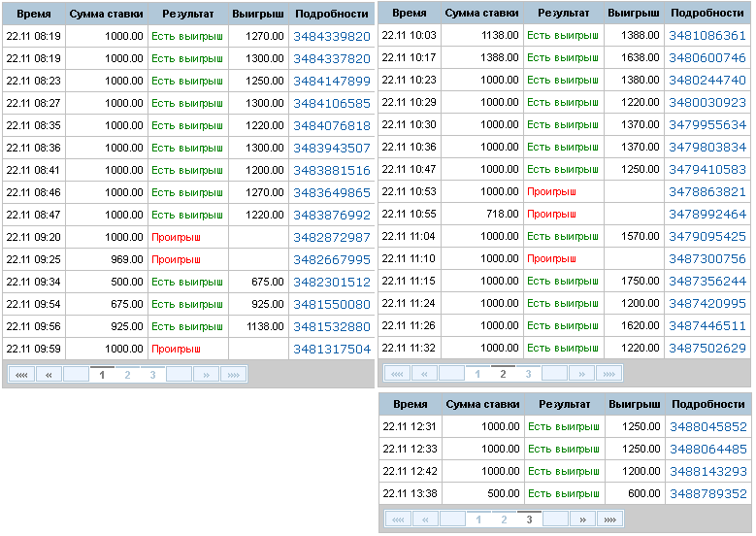Click details link 3487300756 for lost bet
Image resolution: width=756 pixels, height=536 pixels.
click(x=707, y=258)
